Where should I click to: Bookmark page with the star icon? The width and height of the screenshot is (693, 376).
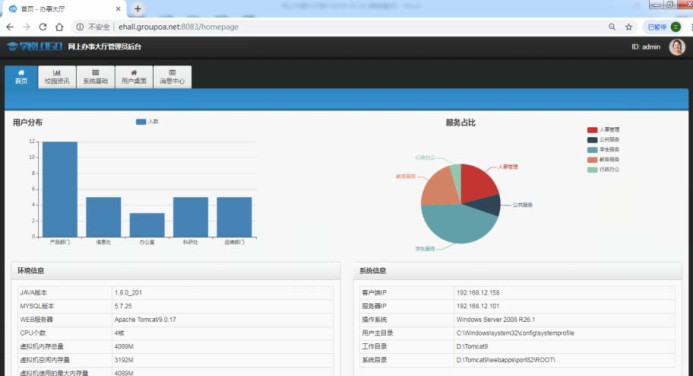[x=628, y=27]
